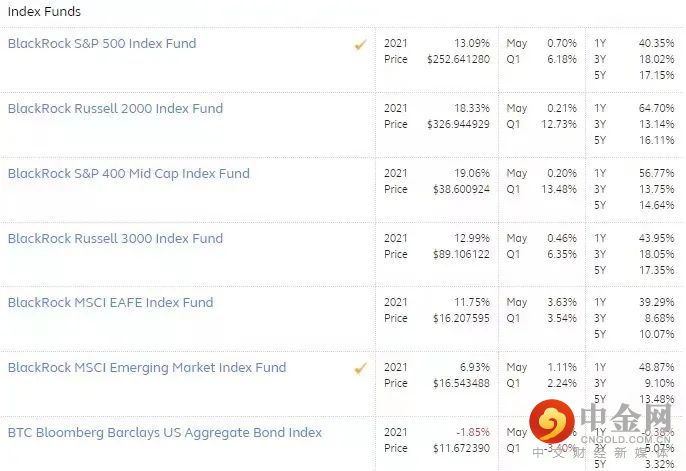Click checkmark icon beside Emerging Market Index Fund
The width and height of the screenshot is (686, 471).
coord(360,369)
